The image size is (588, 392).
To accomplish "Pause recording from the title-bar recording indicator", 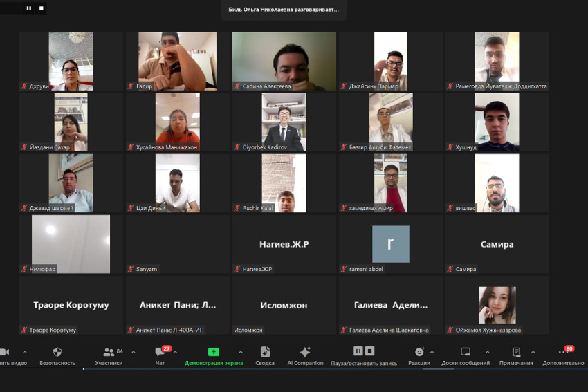I will pyautogui.click(x=29, y=8).
